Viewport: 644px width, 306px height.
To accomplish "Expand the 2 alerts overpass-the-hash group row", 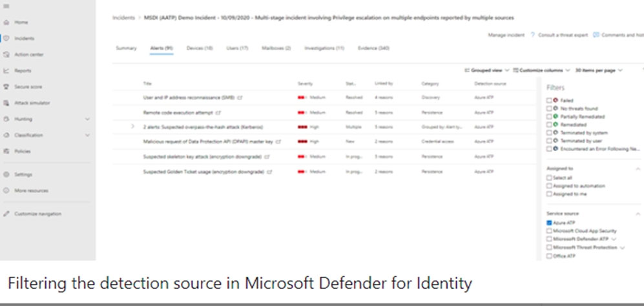I will click(x=132, y=127).
